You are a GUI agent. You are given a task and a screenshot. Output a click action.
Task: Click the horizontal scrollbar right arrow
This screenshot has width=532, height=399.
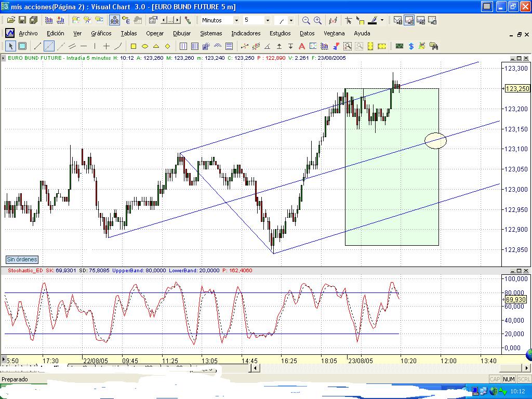[527, 368]
